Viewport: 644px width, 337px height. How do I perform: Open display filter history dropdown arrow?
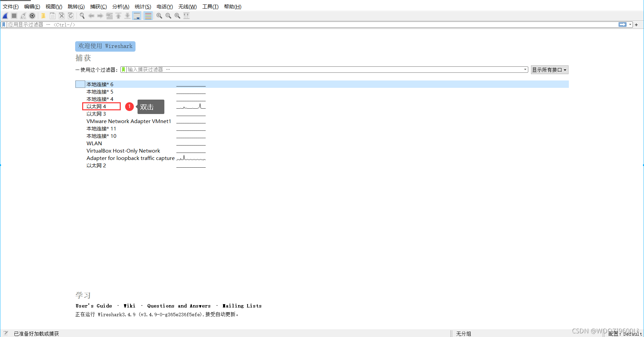[630, 25]
